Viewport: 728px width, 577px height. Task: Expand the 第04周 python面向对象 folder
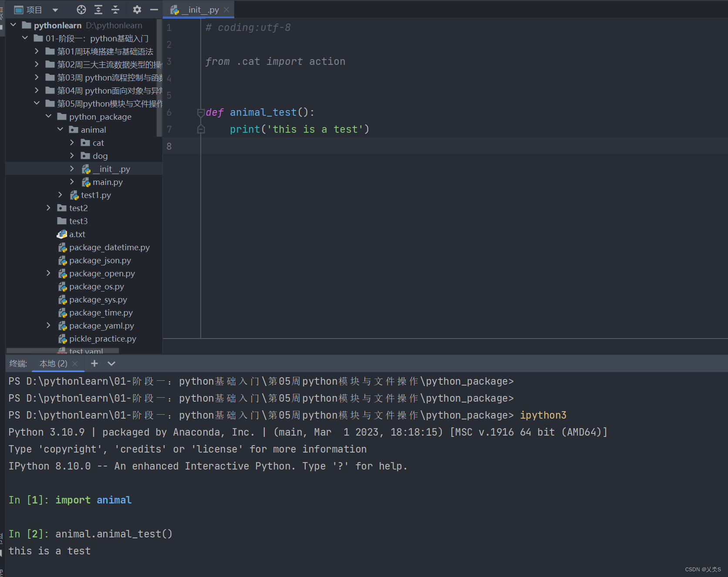(x=37, y=91)
